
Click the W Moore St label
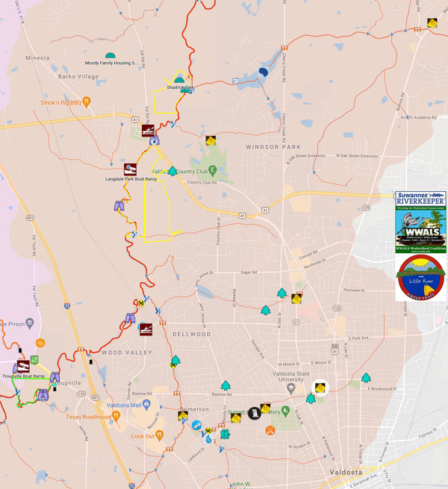pos(289,364)
